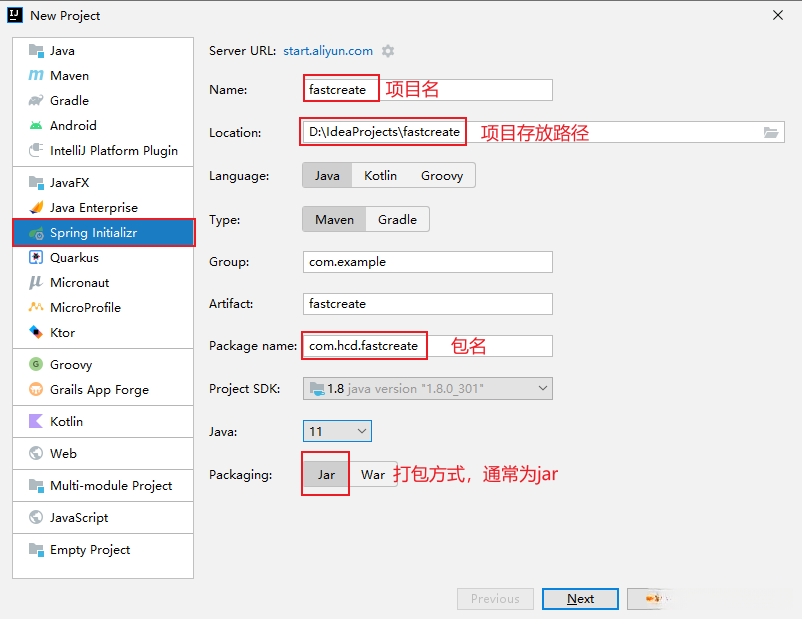Click the Maven 'm' icon

point(36,76)
